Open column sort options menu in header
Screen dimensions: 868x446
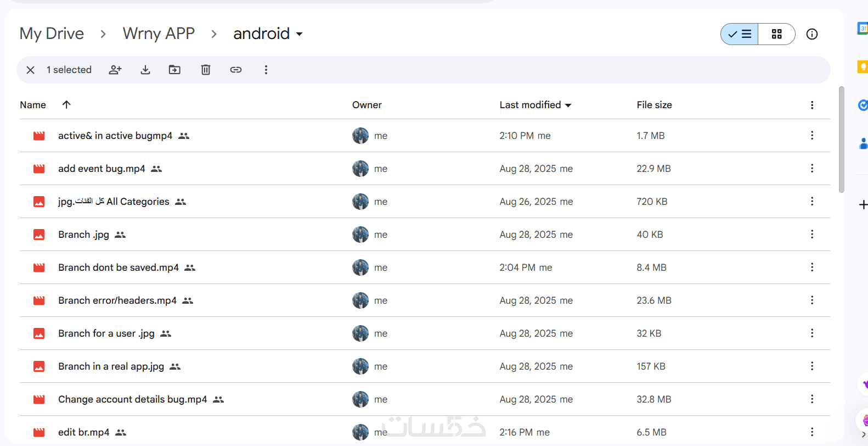click(812, 105)
